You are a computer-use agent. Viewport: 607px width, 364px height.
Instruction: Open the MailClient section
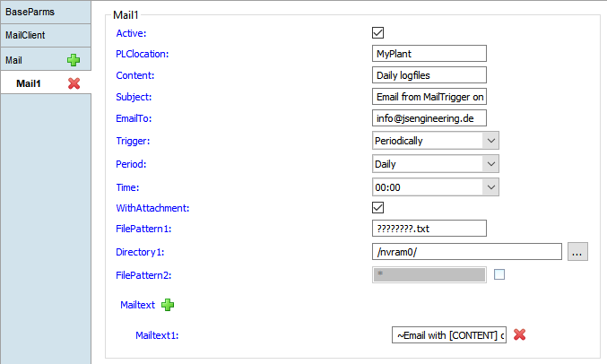pyautogui.click(x=45, y=36)
